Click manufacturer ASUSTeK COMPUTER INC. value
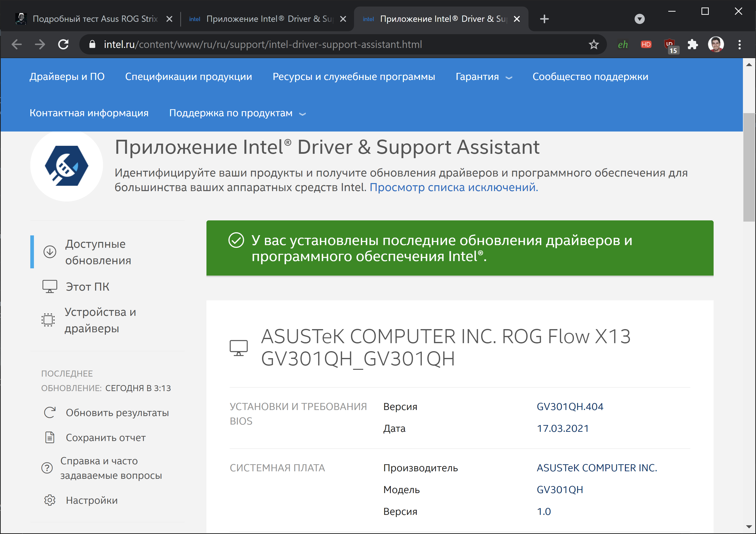The image size is (756, 534). click(x=597, y=468)
